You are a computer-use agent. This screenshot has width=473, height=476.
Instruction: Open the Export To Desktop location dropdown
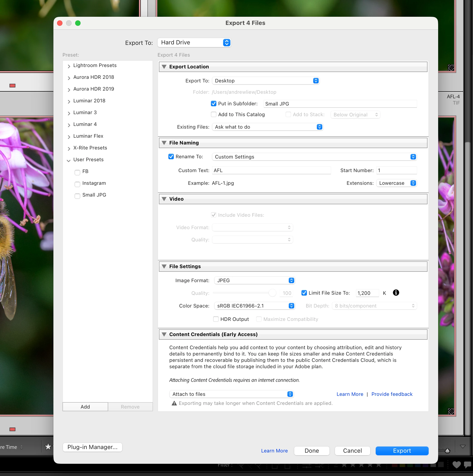coord(266,81)
